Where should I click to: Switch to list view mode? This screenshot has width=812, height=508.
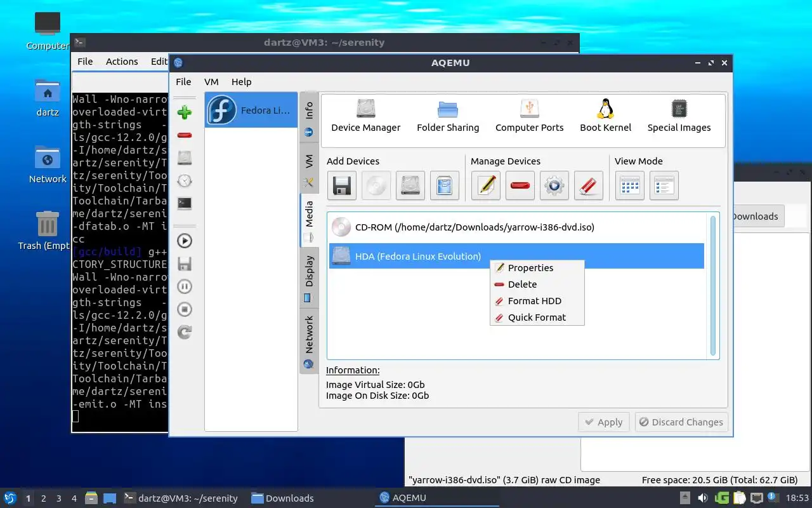[664, 186]
